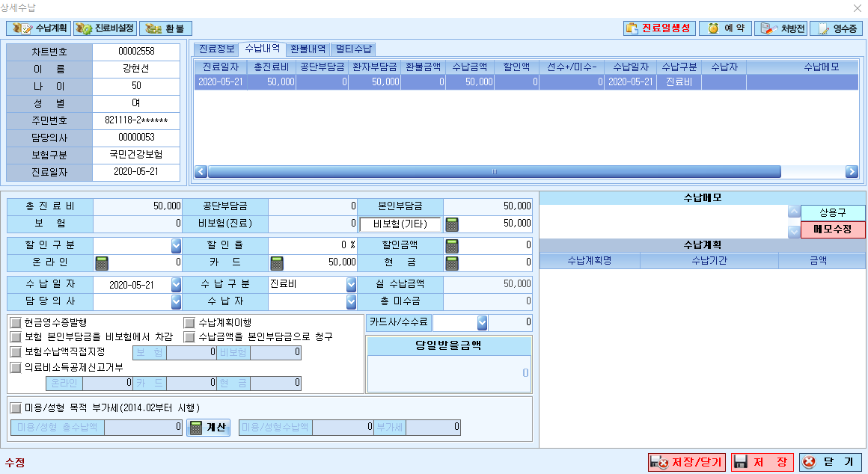The height and width of the screenshot is (474, 868).
Task: Click the 저장/닫기 save and close button
Action: click(687, 462)
